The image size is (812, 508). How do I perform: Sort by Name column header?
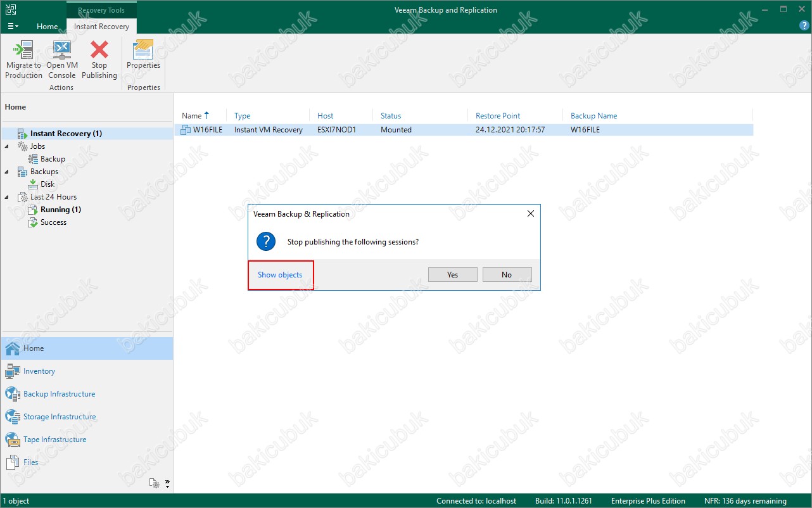pos(191,116)
